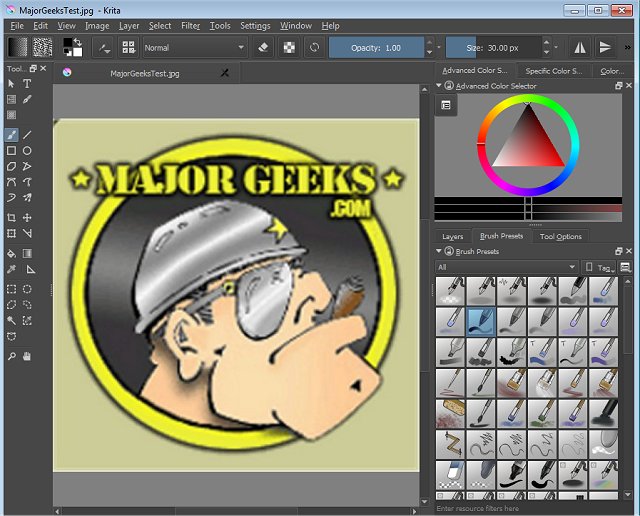This screenshot has height=516, width=640.
Task: Pick the Ellipse shape tool
Action: coord(27,151)
